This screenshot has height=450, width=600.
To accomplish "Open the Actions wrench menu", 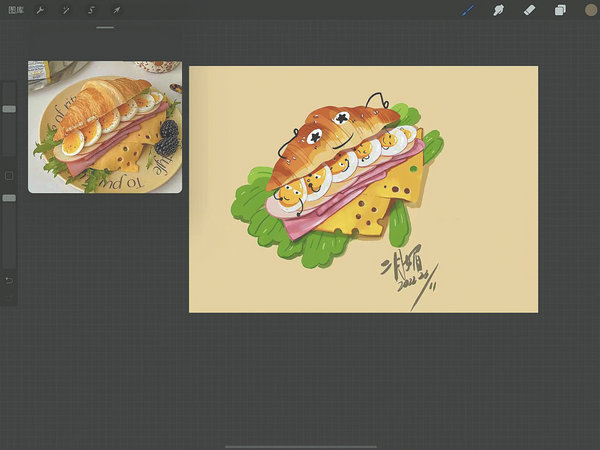I will [41, 10].
